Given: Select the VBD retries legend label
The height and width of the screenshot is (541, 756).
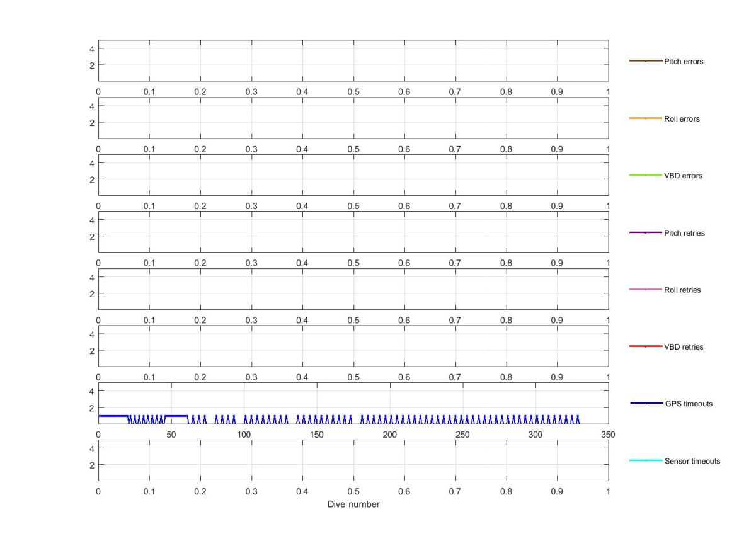Looking at the screenshot, I should [x=684, y=347].
